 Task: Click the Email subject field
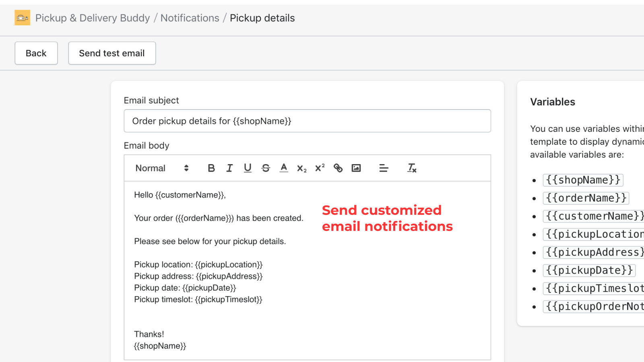point(307,121)
